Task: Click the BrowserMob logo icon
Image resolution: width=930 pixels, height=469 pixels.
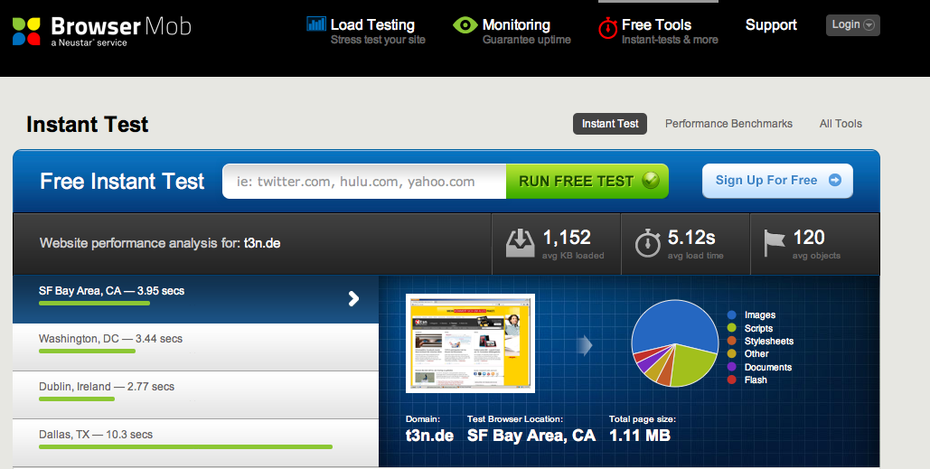Action: [27, 31]
